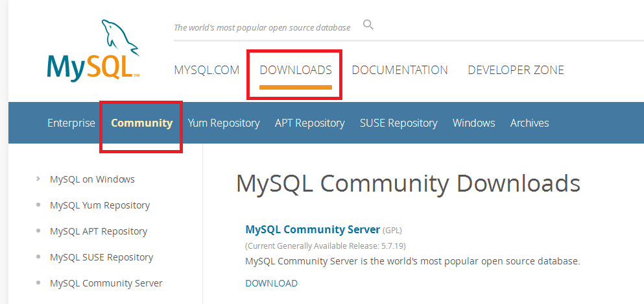The width and height of the screenshot is (644, 304).
Task: Click the search magnifier icon
Action: pos(368,25)
